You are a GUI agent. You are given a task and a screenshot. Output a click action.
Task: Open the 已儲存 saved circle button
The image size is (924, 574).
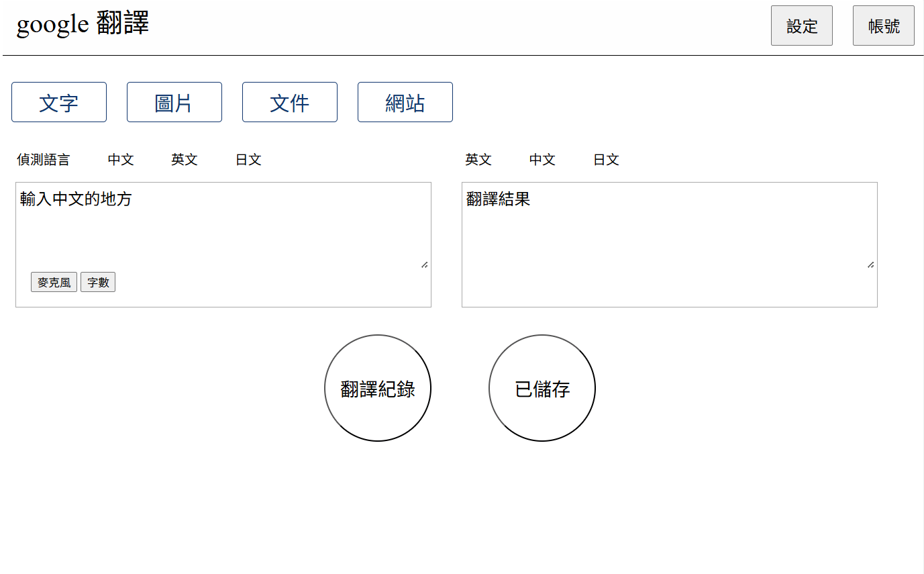[542, 388]
